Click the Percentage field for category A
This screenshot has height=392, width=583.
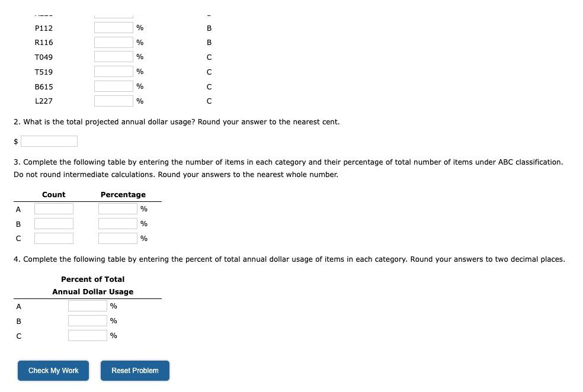(x=117, y=208)
